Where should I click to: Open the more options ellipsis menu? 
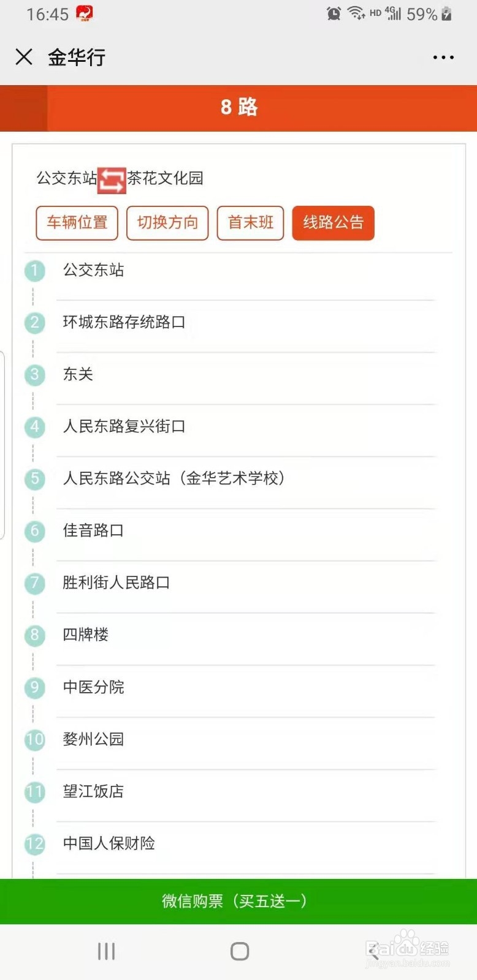443,57
